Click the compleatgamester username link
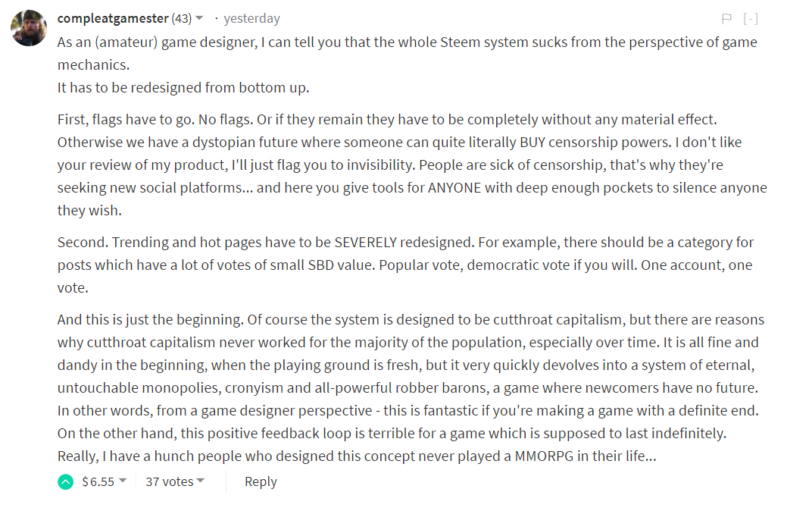Image resolution: width=812 pixels, height=511 pixels. click(x=113, y=18)
